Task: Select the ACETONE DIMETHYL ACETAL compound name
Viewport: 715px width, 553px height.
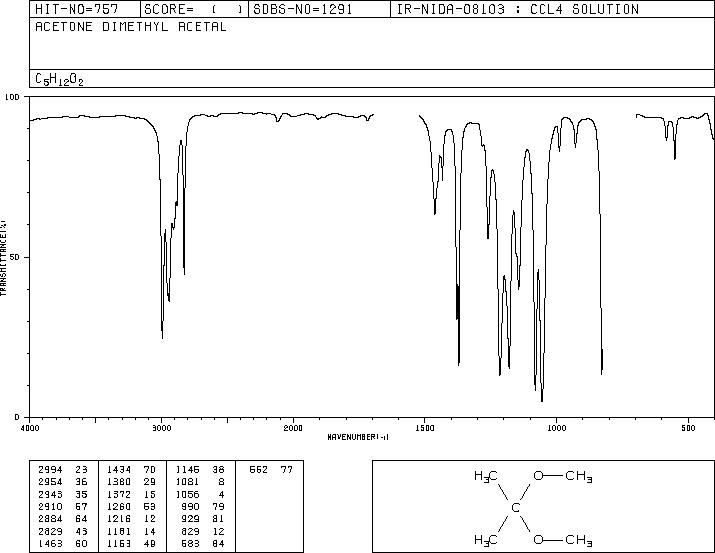Action: pos(131,27)
